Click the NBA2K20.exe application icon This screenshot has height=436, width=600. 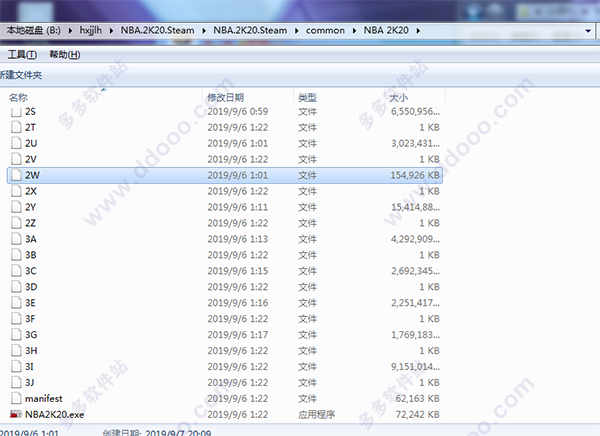(15, 413)
